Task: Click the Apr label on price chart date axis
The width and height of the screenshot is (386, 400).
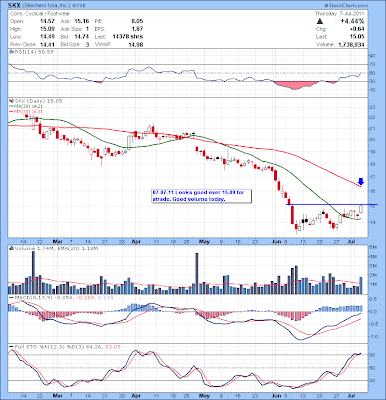Action: click(136, 241)
